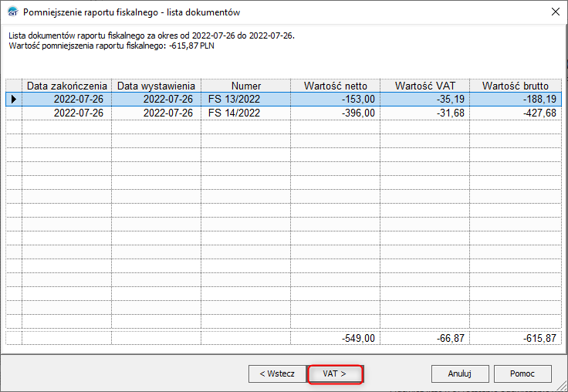The width and height of the screenshot is (568, 392).
Task: Select the row indicator arrow for FS 13/2022
Action: (x=14, y=99)
